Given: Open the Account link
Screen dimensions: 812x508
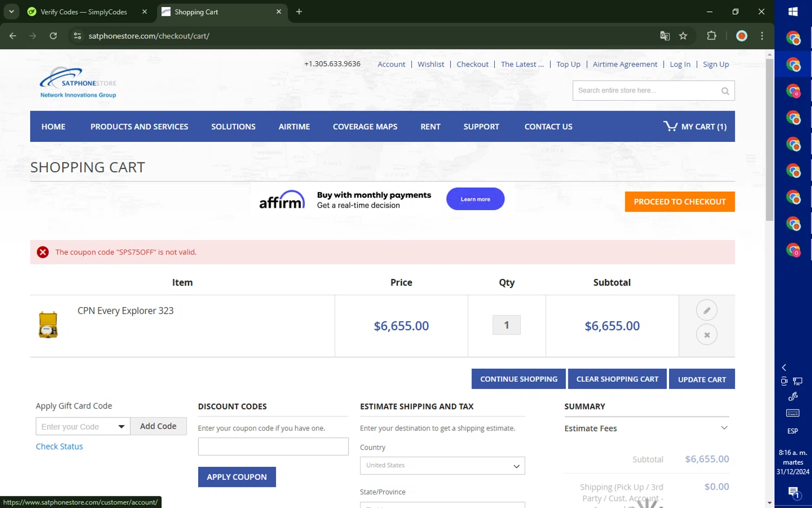Looking at the screenshot, I should [391, 64].
